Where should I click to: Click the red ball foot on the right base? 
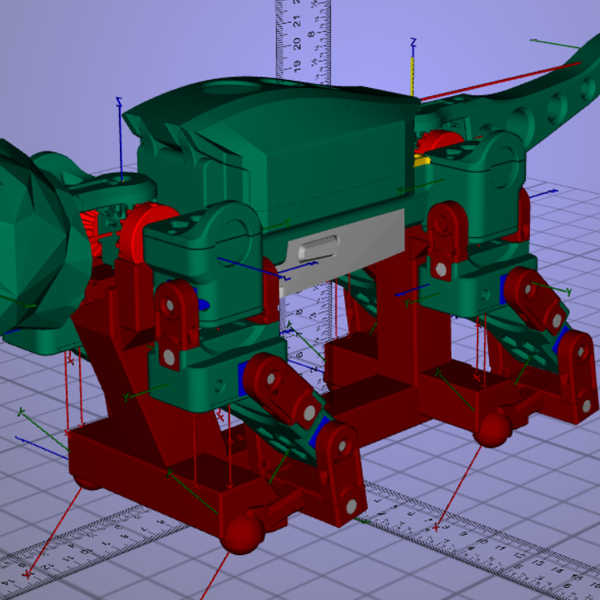(x=492, y=431)
